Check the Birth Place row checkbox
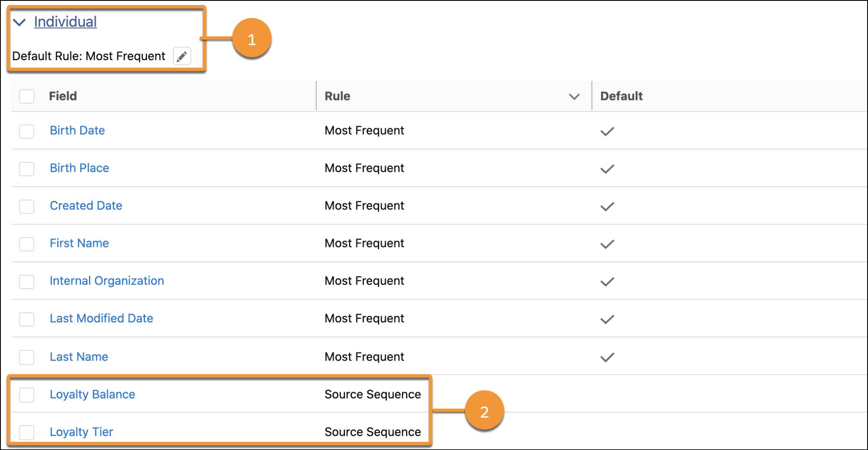This screenshot has height=450, width=868. (27, 169)
